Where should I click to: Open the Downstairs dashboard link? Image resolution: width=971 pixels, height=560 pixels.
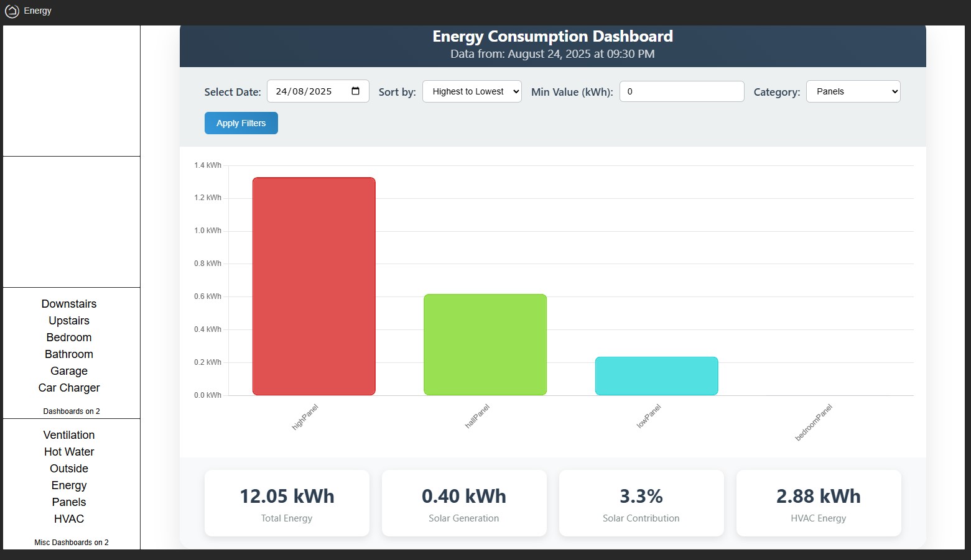pyautogui.click(x=69, y=304)
